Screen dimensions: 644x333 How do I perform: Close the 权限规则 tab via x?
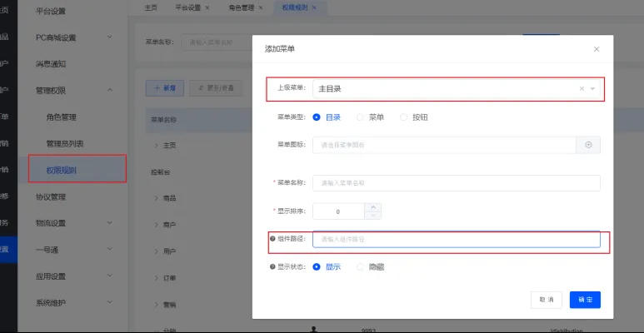click(x=313, y=7)
